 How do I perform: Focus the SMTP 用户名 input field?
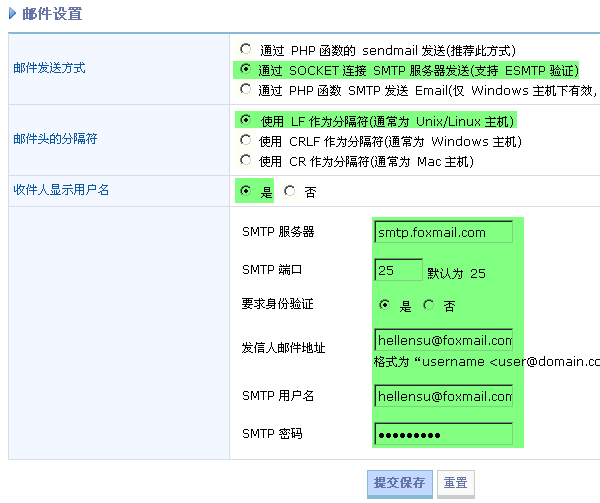(443, 396)
